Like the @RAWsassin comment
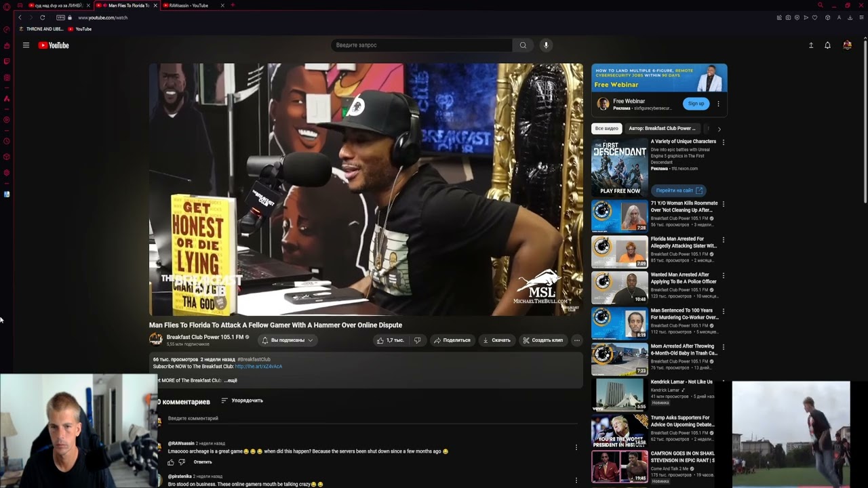Screen dimensions: 868x488 [171, 462]
